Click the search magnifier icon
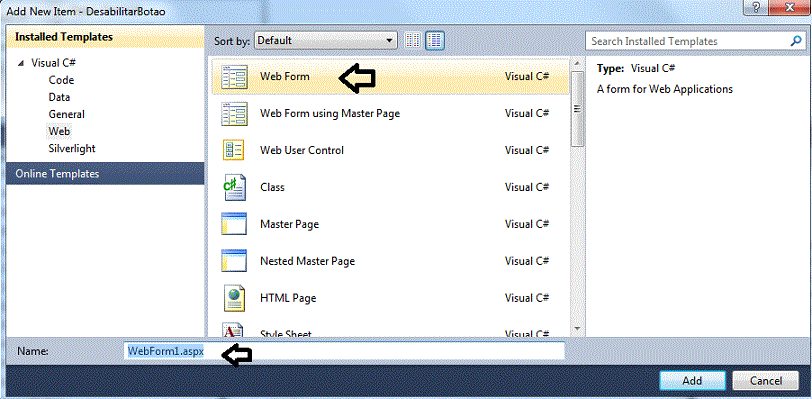The image size is (812, 399). pyautogui.click(x=796, y=41)
